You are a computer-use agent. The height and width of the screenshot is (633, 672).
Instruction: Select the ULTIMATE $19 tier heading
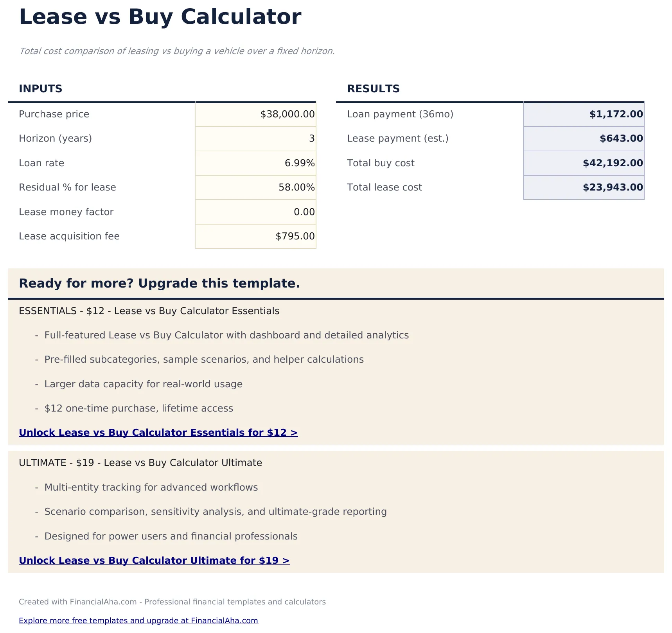pos(140,463)
